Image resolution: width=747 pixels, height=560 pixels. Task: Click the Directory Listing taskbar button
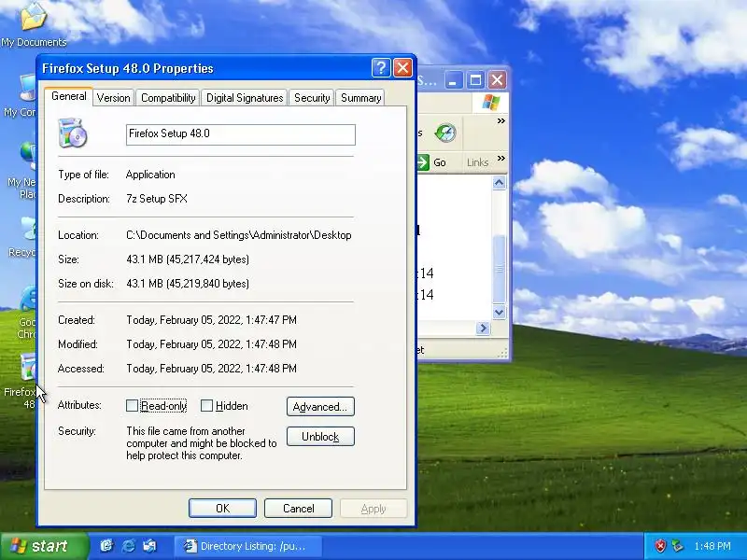click(247, 546)
